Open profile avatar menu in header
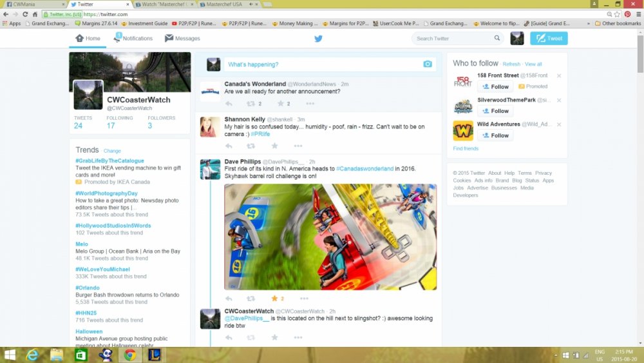This screenshot has height=363, width=644. point(516,38)
